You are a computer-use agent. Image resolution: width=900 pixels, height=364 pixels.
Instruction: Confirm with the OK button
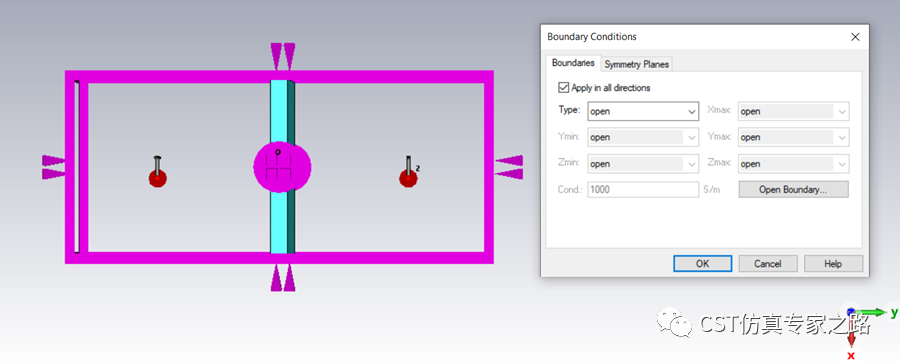coord(703,264)
